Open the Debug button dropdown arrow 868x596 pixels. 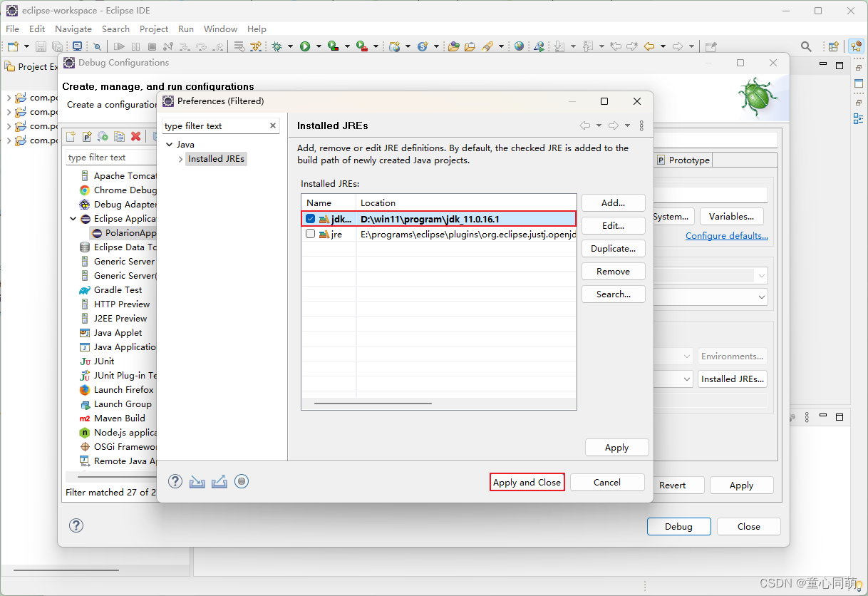291,46
